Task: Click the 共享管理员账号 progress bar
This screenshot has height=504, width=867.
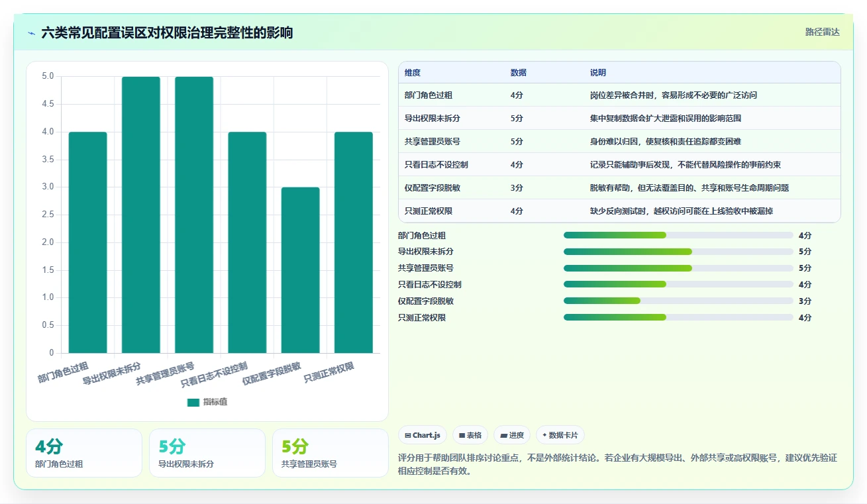Action: [678, 268]
